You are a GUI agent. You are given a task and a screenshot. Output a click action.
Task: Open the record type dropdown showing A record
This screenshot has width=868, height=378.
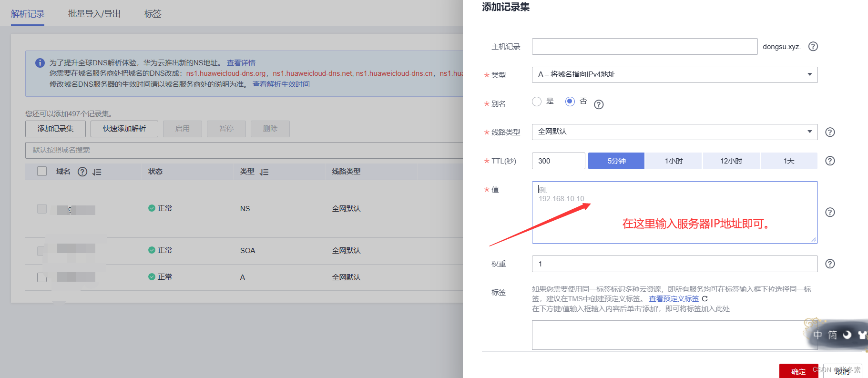[674, 74]
